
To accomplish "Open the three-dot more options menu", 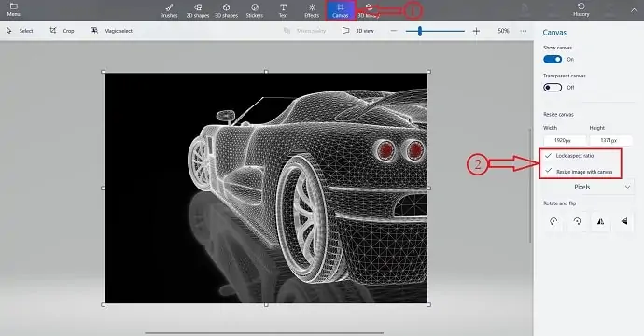I will 524,31.
